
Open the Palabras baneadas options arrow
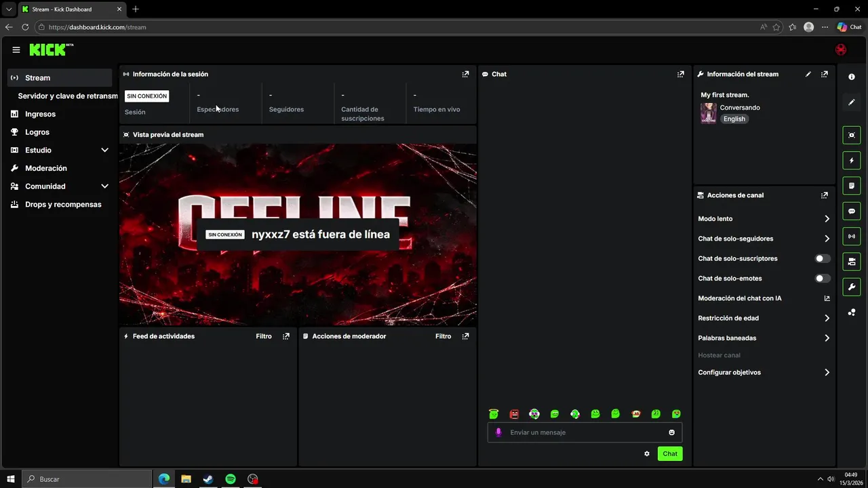(x=827, y=338)
